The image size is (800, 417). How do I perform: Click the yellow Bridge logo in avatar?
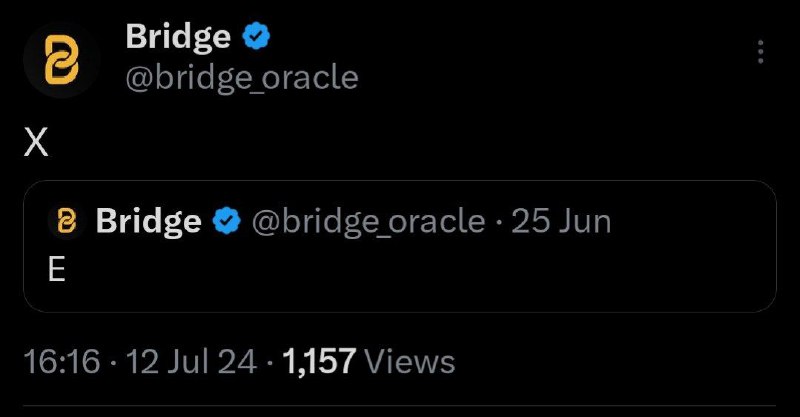[61, 60]
